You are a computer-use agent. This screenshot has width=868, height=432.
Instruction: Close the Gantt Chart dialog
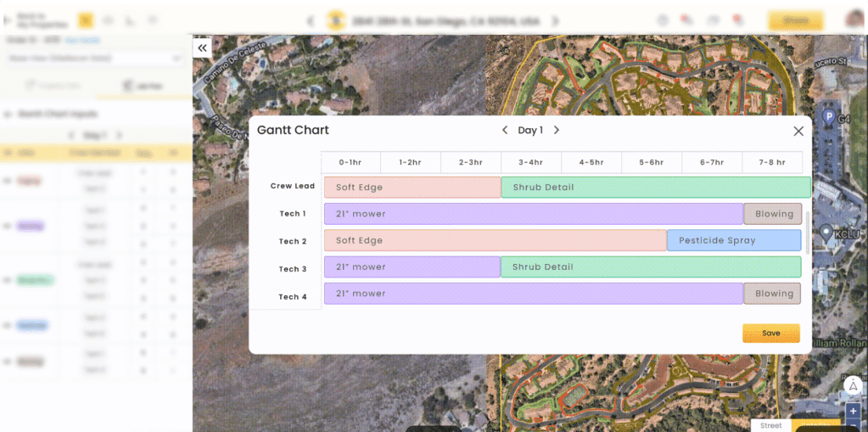point(798,131)
